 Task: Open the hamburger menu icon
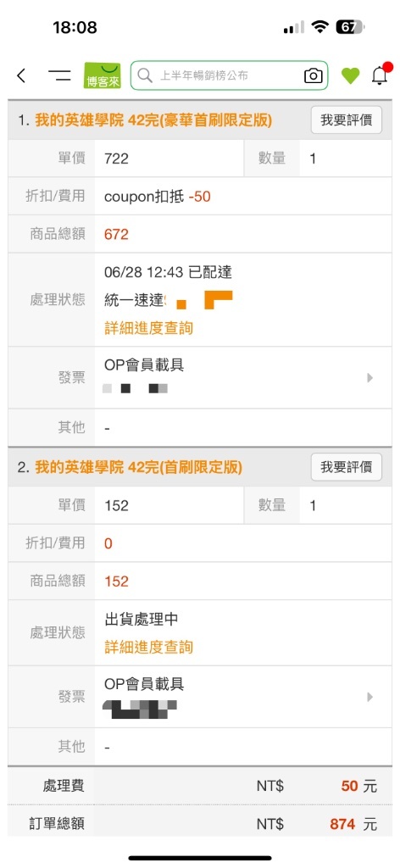pyautogui.click(x=59, y=75)
